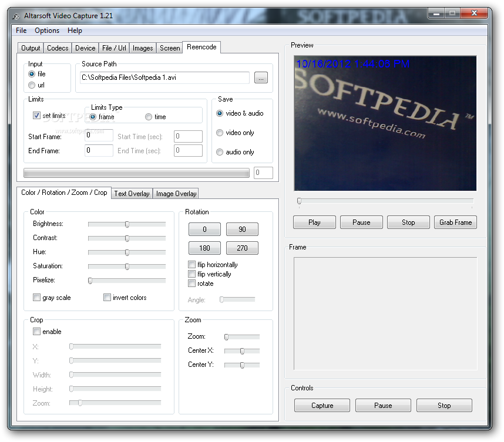
Task: Click the Saturation slider handle
Action: (127, 266)
